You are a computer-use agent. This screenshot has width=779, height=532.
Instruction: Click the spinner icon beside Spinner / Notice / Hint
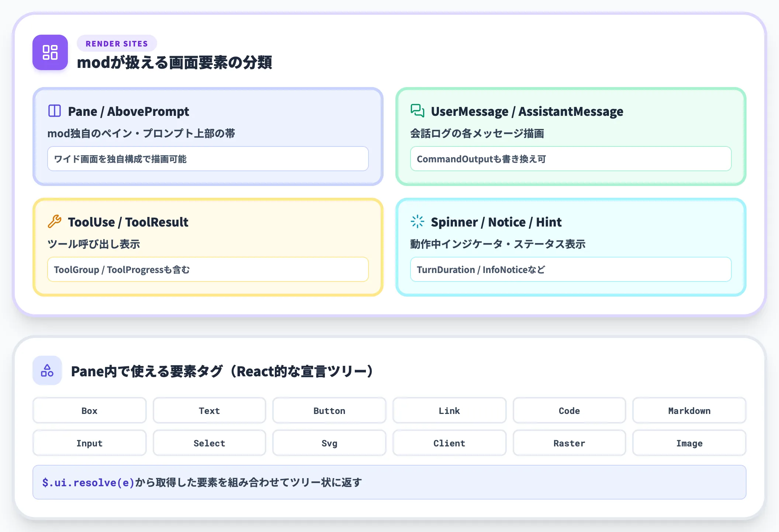point(418,221)
